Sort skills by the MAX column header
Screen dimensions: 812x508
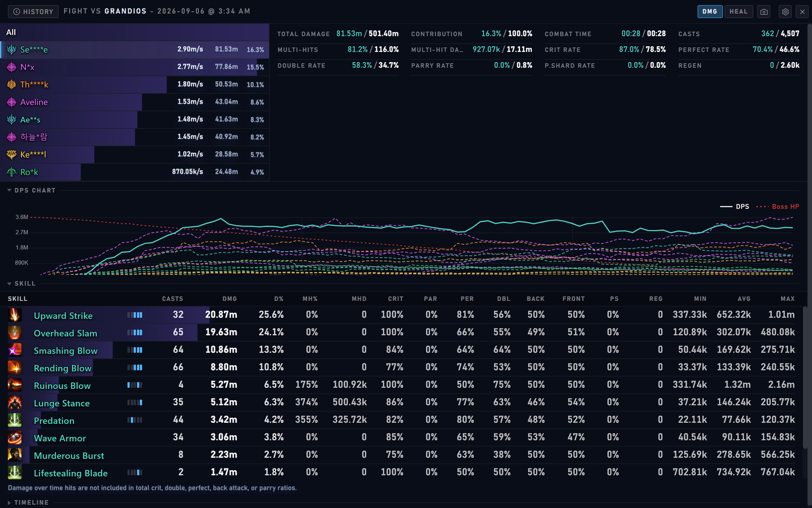[788, 299]
